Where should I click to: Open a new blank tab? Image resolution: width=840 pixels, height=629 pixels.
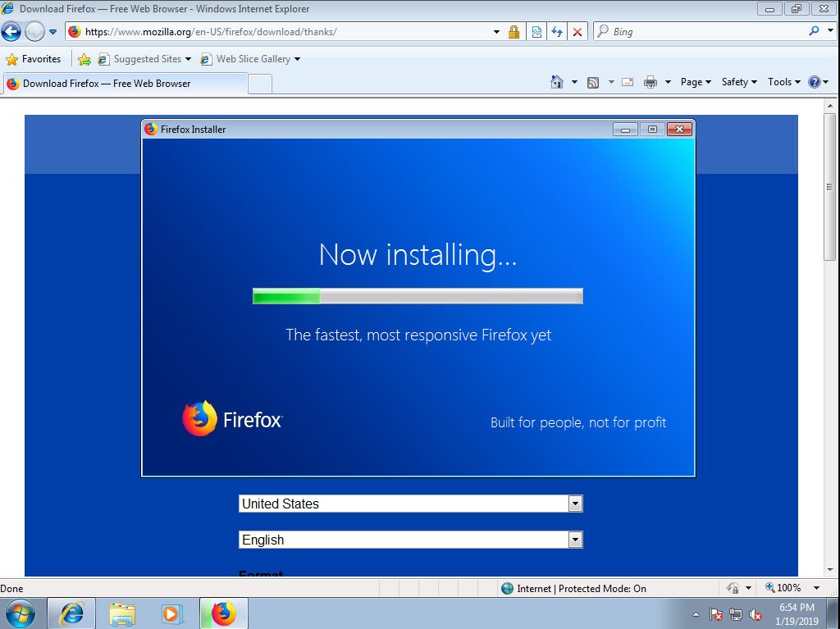click(260, 84)
